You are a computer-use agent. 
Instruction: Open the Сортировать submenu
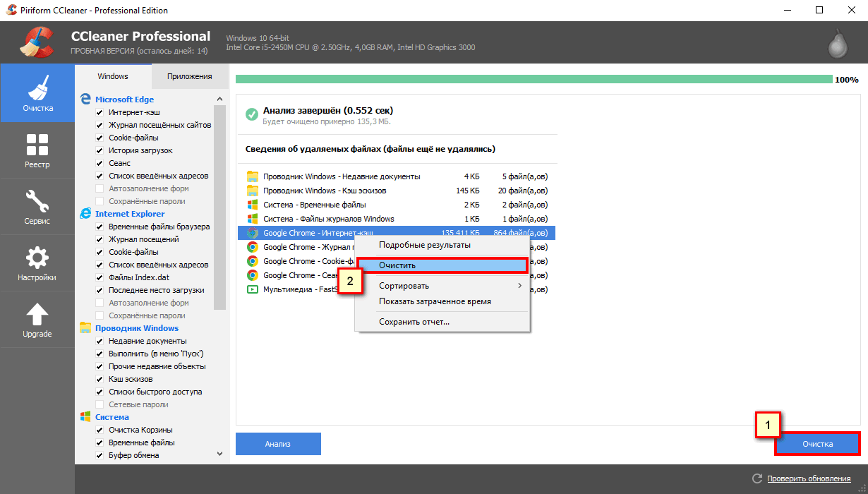[x=444, y=286]
